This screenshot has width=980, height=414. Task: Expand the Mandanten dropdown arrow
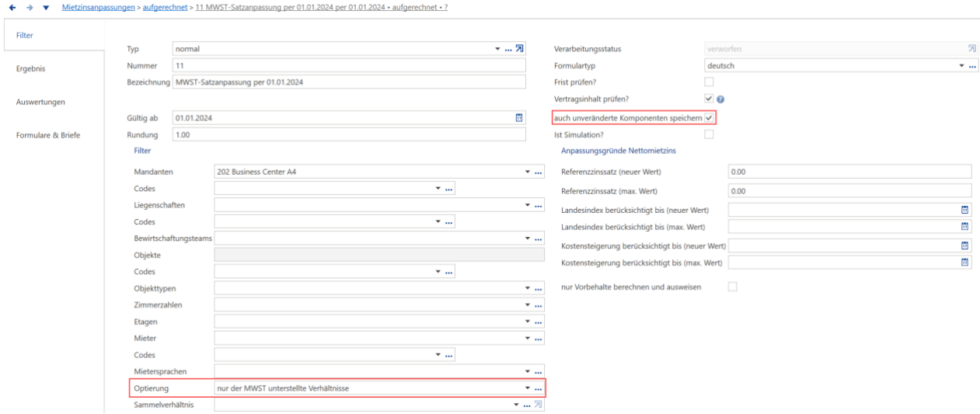click(528, 172)
